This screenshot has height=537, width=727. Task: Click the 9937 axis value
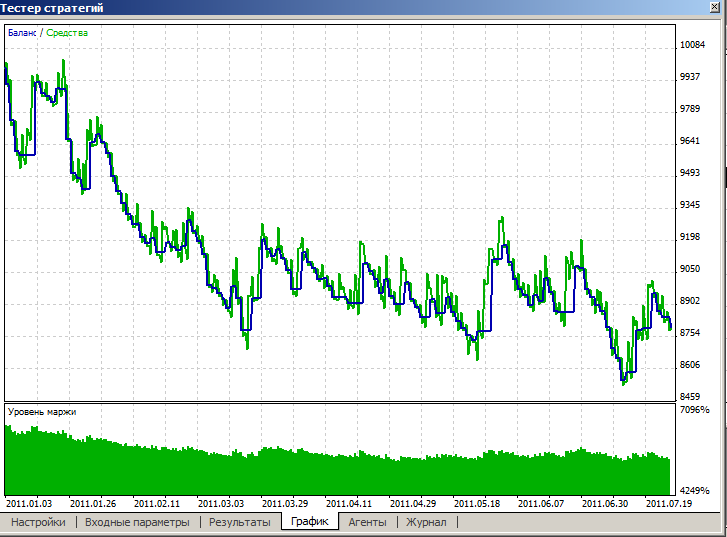pyautogui.click(x=690, y=77)
